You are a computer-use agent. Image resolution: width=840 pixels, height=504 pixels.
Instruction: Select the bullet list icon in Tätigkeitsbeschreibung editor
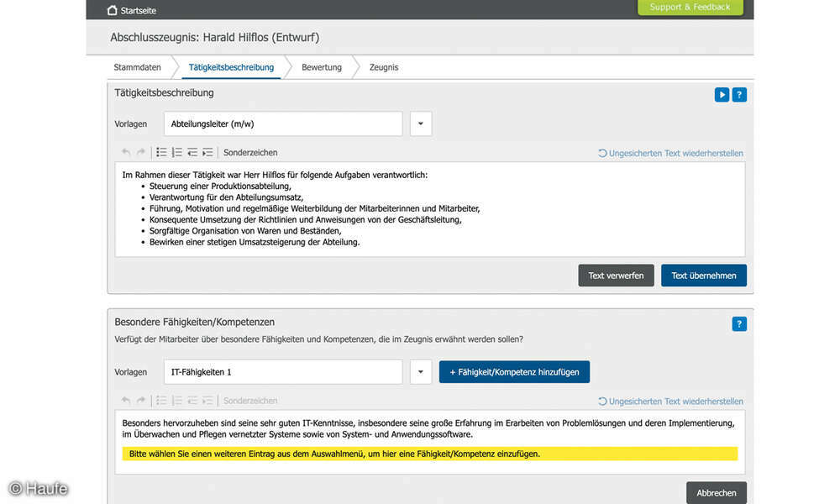pos(161,152)
